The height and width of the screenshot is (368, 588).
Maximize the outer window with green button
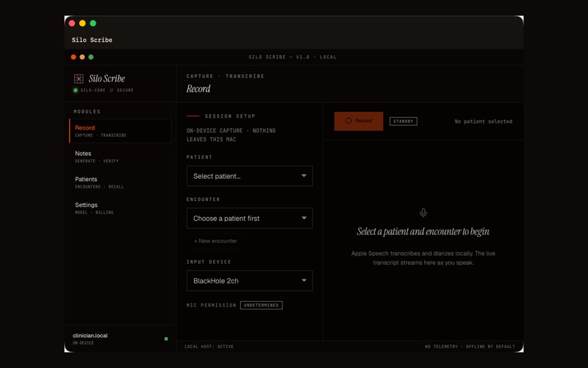(x=93, y=24)
